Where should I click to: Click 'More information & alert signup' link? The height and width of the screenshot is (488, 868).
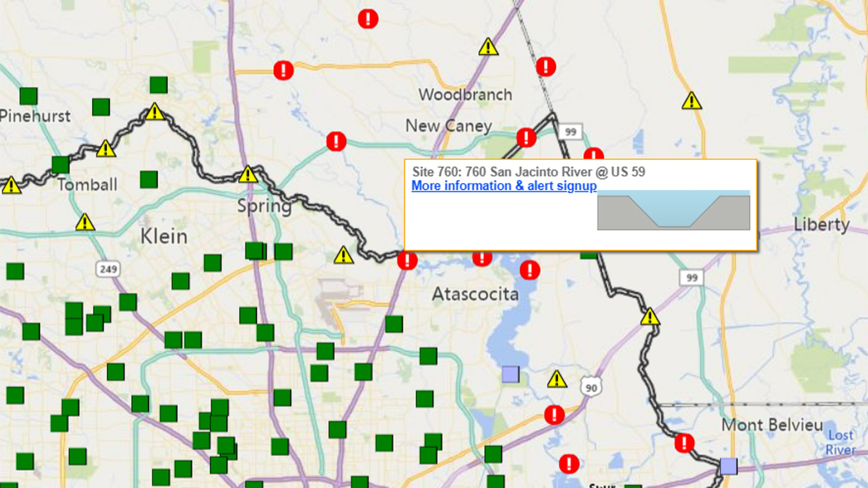(x=504, y=186)
